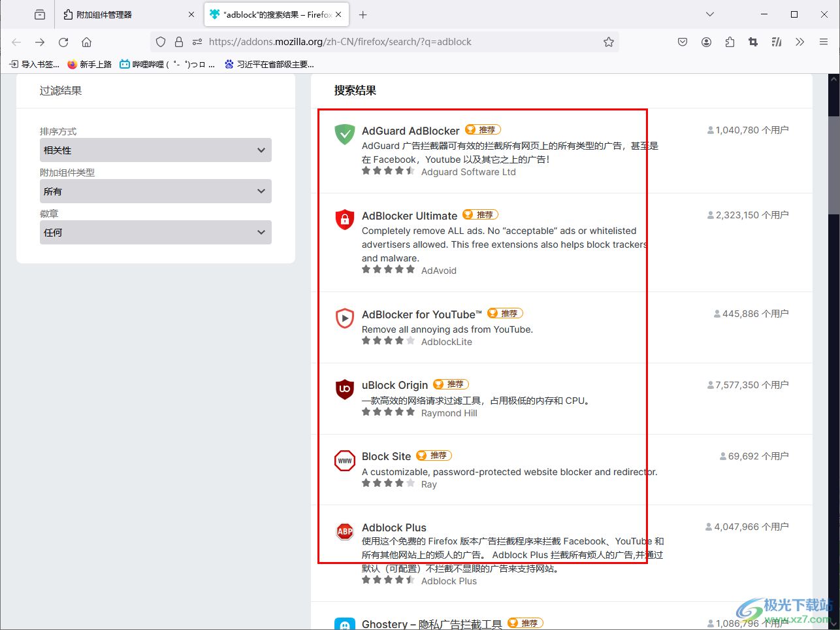Close the 附加组件管理器 tab

191,14
